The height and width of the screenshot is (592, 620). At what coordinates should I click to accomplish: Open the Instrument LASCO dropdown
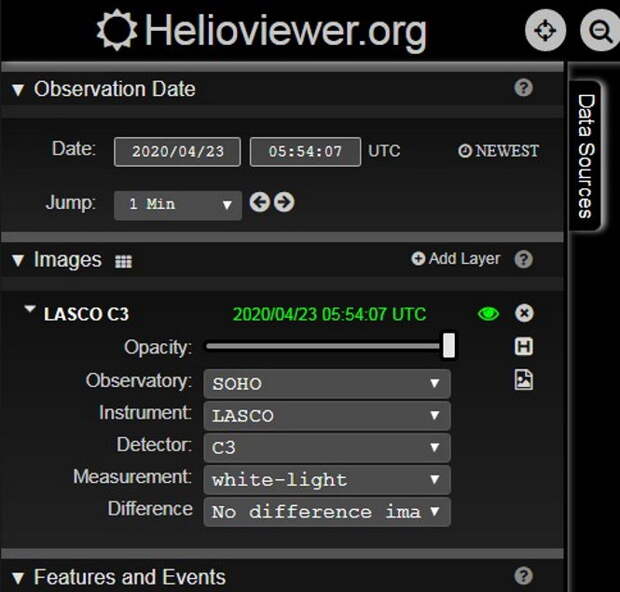pos(327,416)
